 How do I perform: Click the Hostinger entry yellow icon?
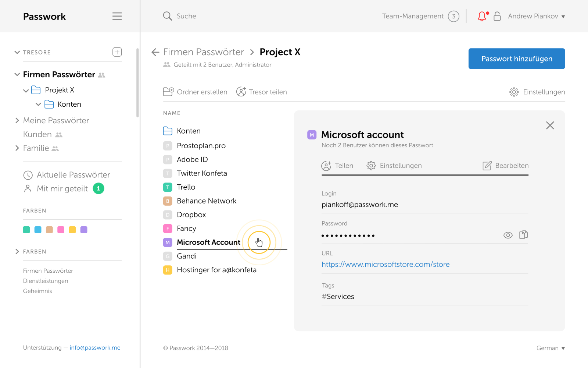coord(168,270)
